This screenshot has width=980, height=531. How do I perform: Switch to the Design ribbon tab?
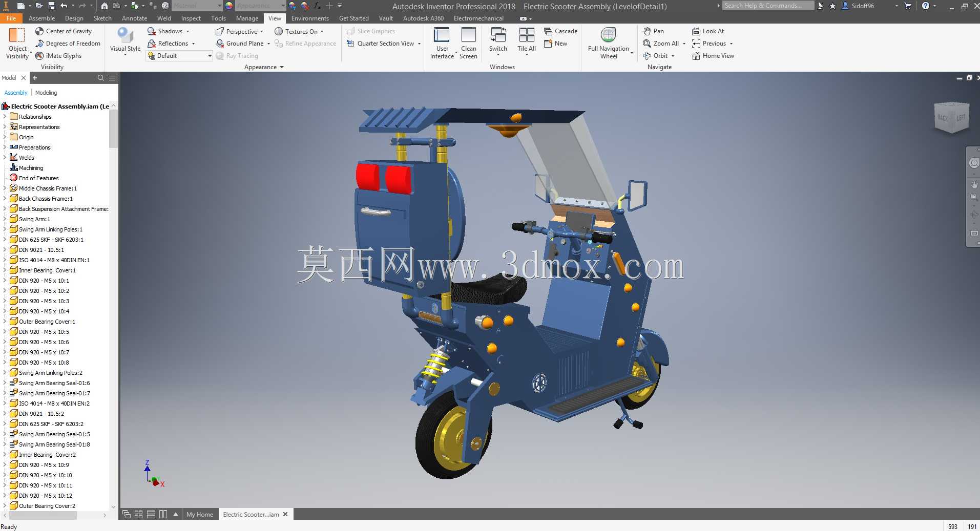(x=74, y=18)
